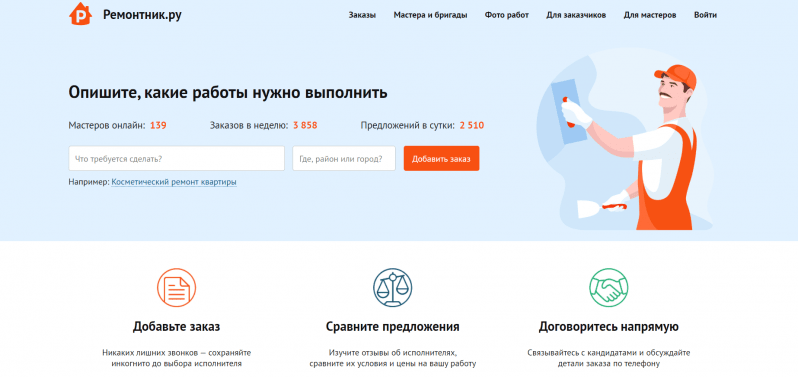
Task: Click the 'Заказов в неделю:' label
Action: click(x=249, y=125)
